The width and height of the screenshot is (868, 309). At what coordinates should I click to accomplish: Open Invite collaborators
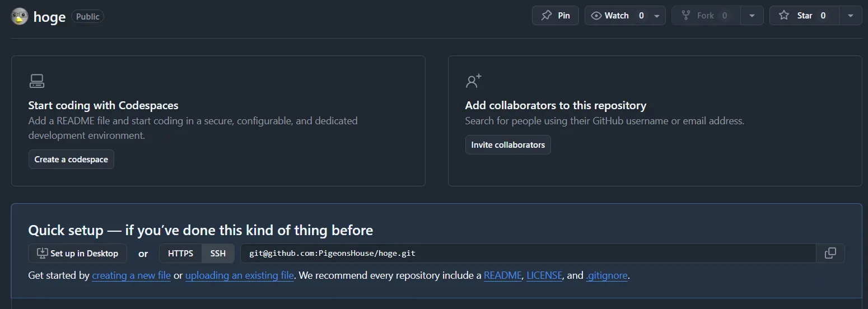click(x=508, y=145)
